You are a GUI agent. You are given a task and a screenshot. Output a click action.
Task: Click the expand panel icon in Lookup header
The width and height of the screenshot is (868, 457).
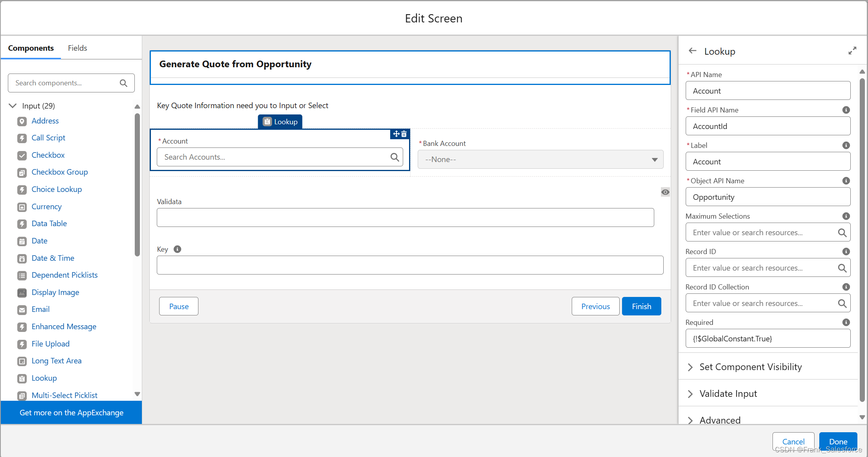[x=852, y=51]
